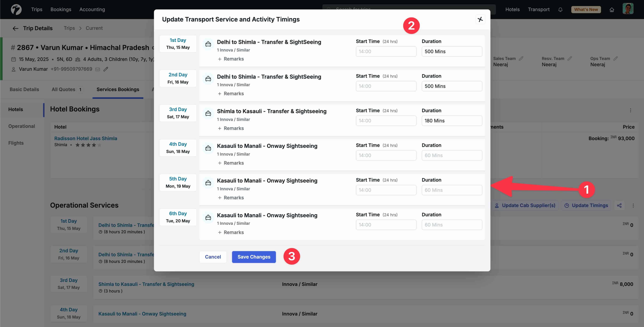
Task: Click the email envelope icon next to Varun Kumar
Action: (97, 69)
